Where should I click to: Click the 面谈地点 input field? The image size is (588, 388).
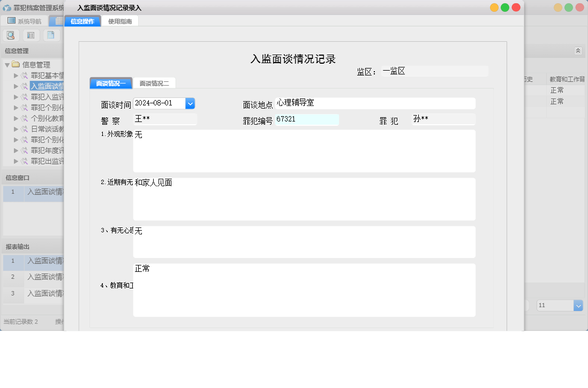[375, 103]
